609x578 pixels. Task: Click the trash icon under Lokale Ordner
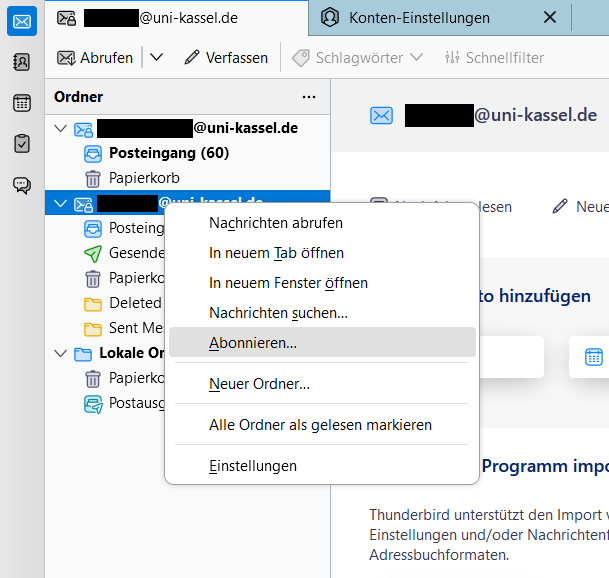pyautogui.click(x=93, y=378)
